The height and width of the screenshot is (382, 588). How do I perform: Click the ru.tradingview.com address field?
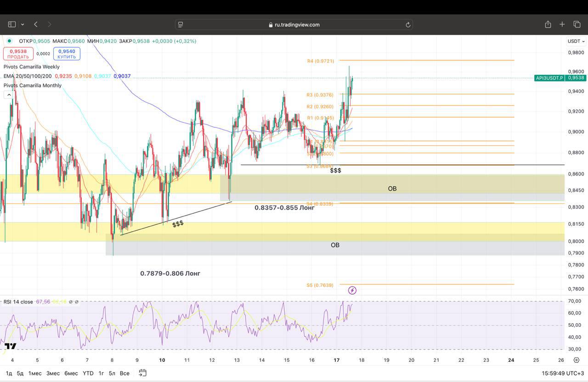(294, 24)
